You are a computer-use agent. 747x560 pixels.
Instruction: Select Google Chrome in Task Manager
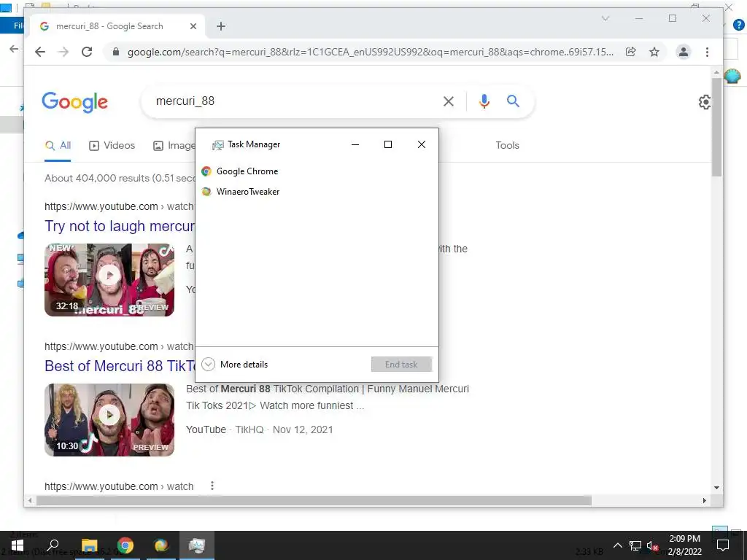pyautogui.click(x=317, y=171)
